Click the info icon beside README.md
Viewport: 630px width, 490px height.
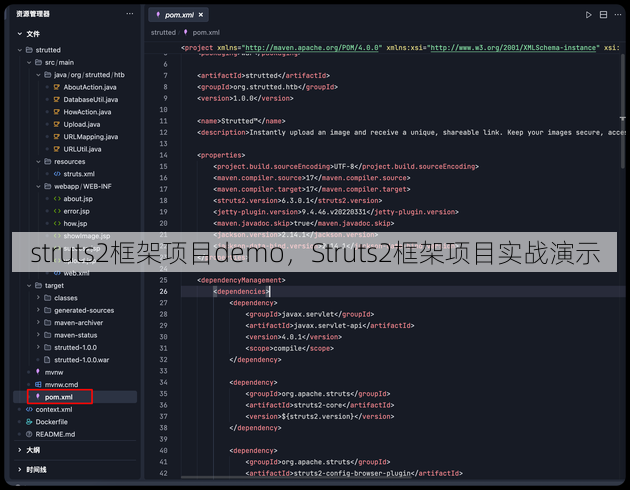(29, 434)
